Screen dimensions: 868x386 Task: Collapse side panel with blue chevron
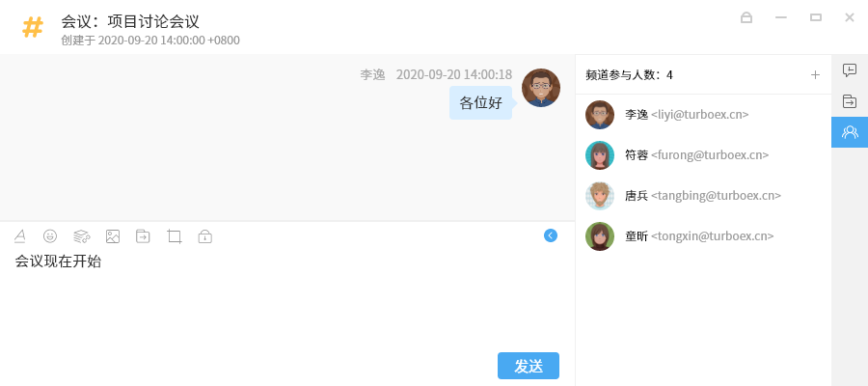(551, 235)
